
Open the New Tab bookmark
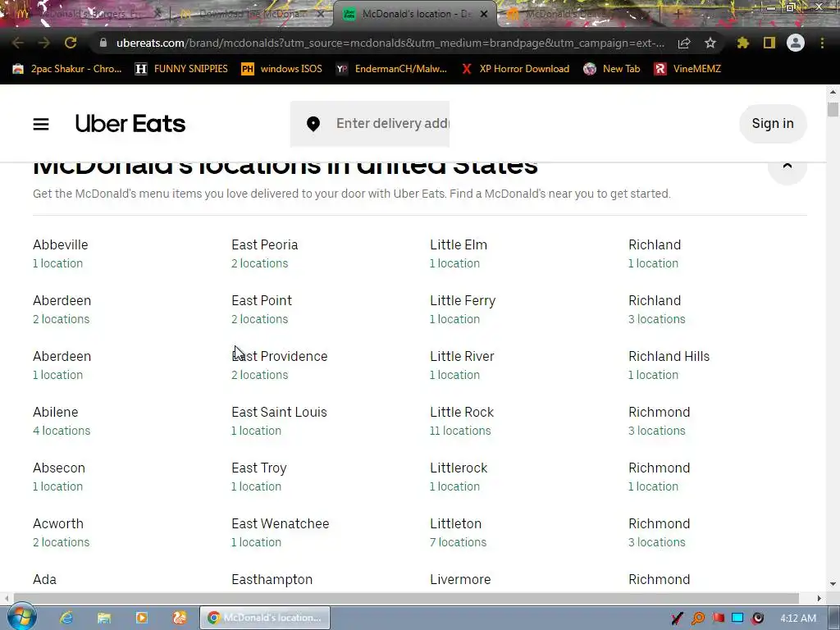coord(612,69)
